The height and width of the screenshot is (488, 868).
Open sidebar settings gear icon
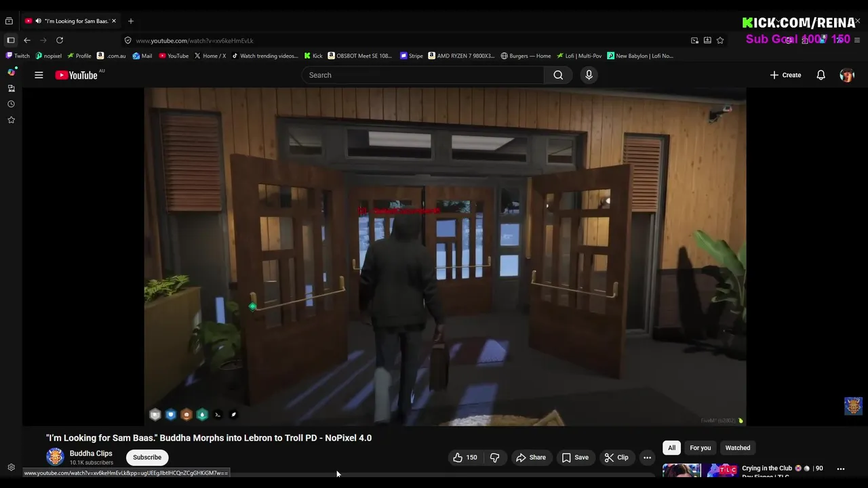11,467
